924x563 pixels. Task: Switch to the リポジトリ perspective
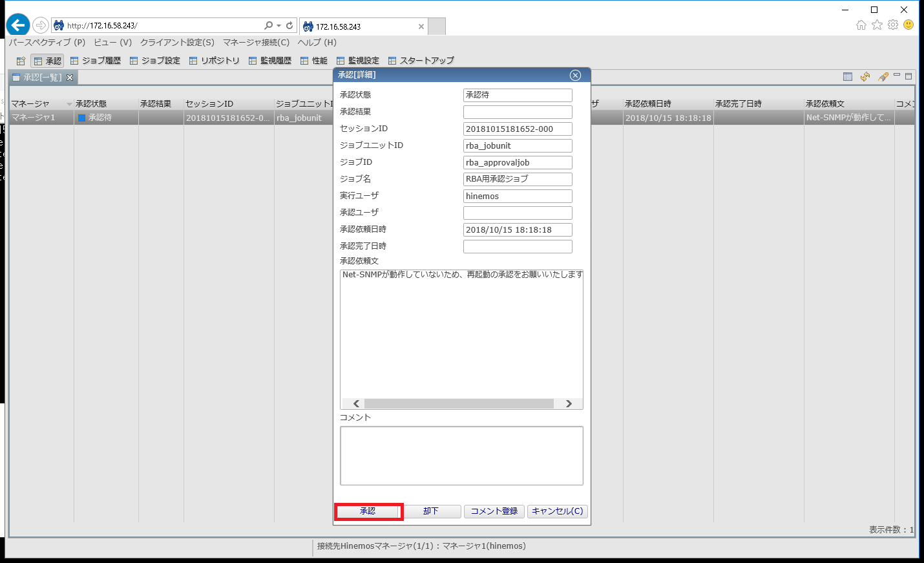pyautogui.click(x=215, y=61)
